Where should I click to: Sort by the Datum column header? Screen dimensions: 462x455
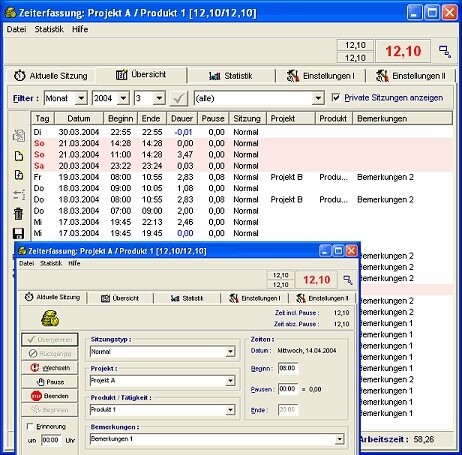click(x=79, y=118)
